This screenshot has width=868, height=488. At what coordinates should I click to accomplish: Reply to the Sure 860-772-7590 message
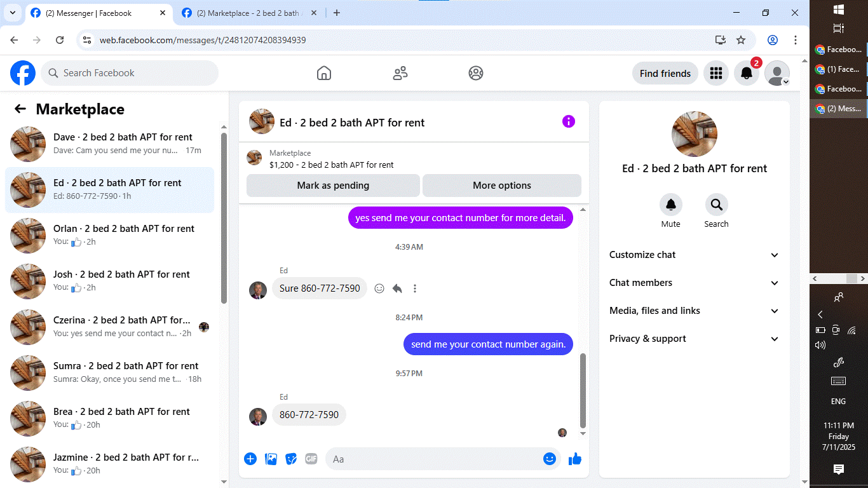tap(397, 288)
